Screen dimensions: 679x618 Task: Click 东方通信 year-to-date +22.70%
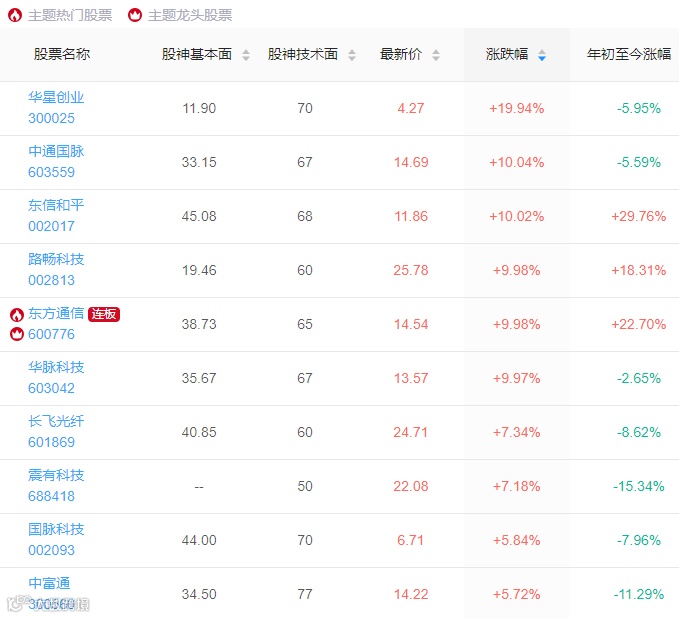coord(639,324)
